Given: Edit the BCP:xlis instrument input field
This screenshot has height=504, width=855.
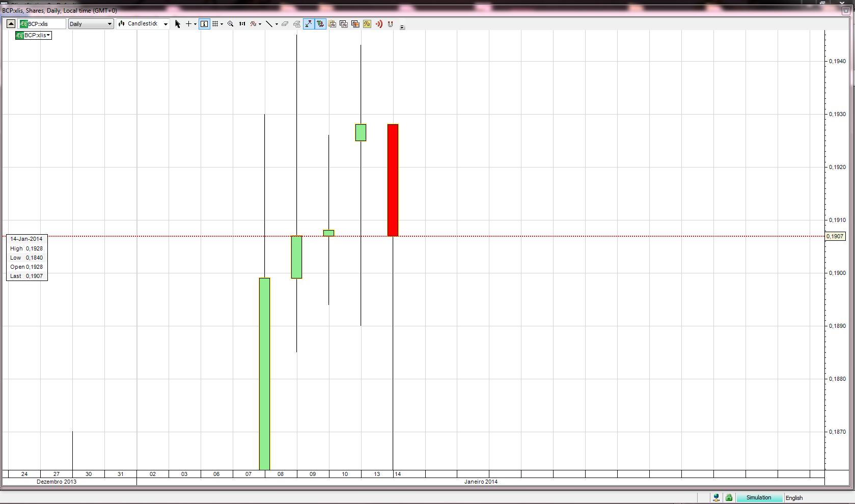Looking at the screenshot, I should [43, 24].
